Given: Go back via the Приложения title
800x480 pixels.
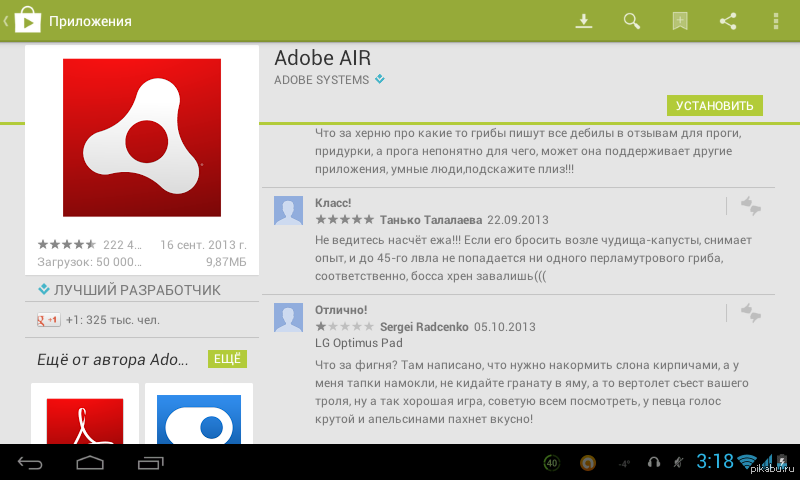Looking at the screenshot, I should [90, 21].
